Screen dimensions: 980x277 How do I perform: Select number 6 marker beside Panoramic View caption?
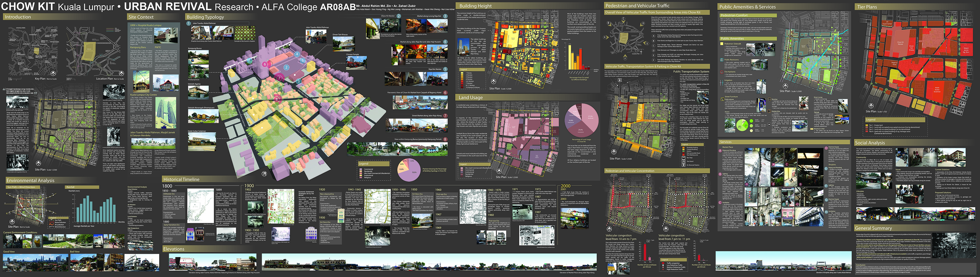pyautogui.click(x=445, y=93)
